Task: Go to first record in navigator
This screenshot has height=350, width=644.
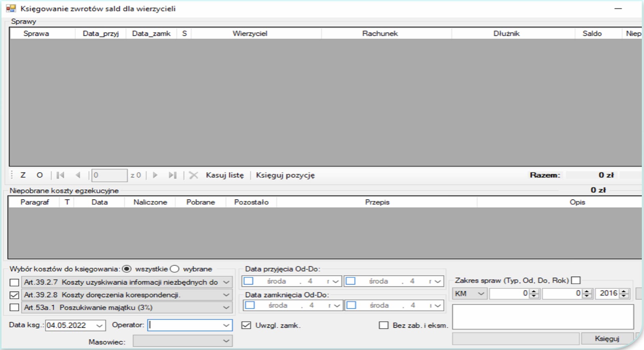Action: [x=60, y=175]
